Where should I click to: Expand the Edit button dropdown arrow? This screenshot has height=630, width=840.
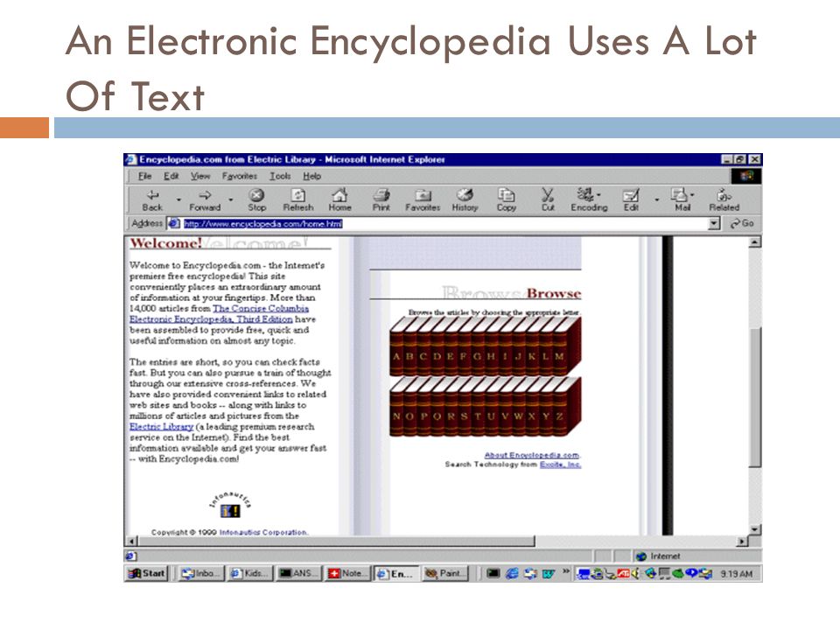(x=657, y=199)
